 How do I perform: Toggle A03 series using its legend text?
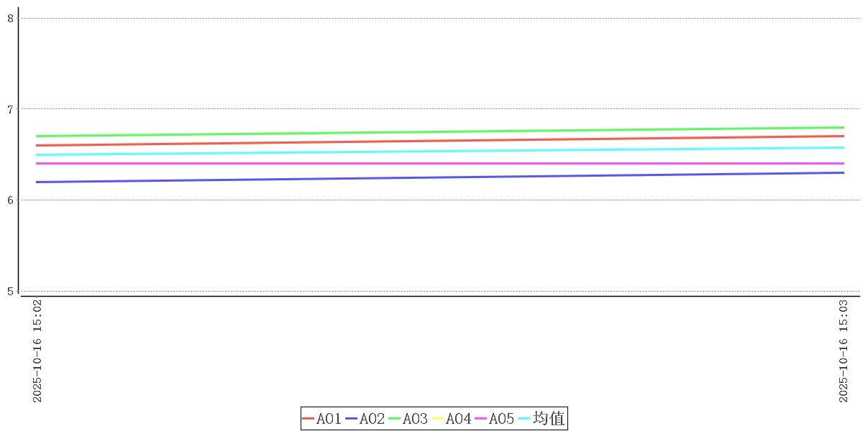coord(416,419)
